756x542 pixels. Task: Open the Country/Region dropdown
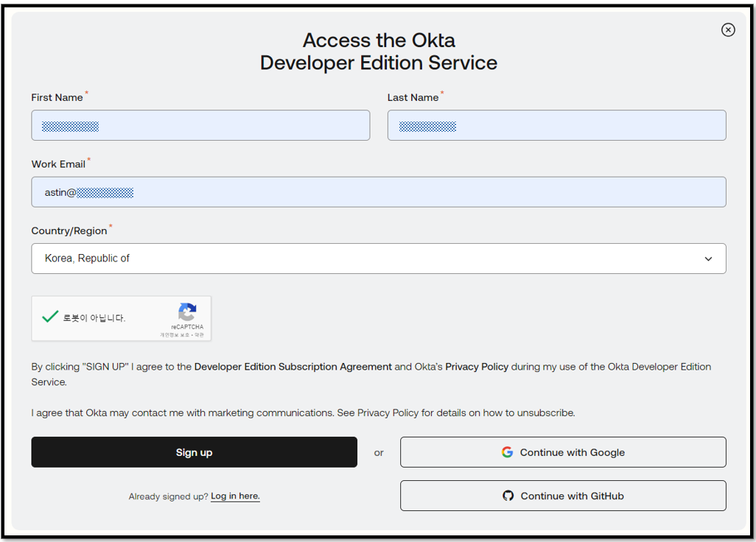point(379,258)
